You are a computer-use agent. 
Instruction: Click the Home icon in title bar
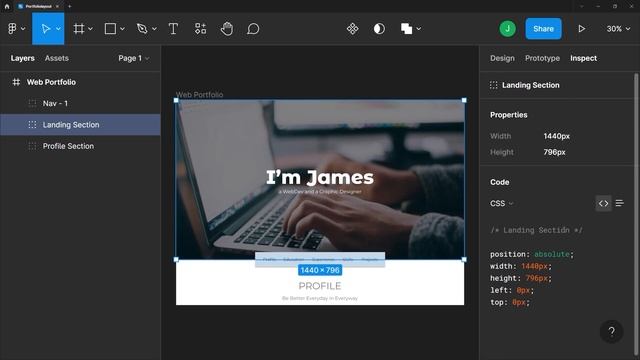click(7, 6)
